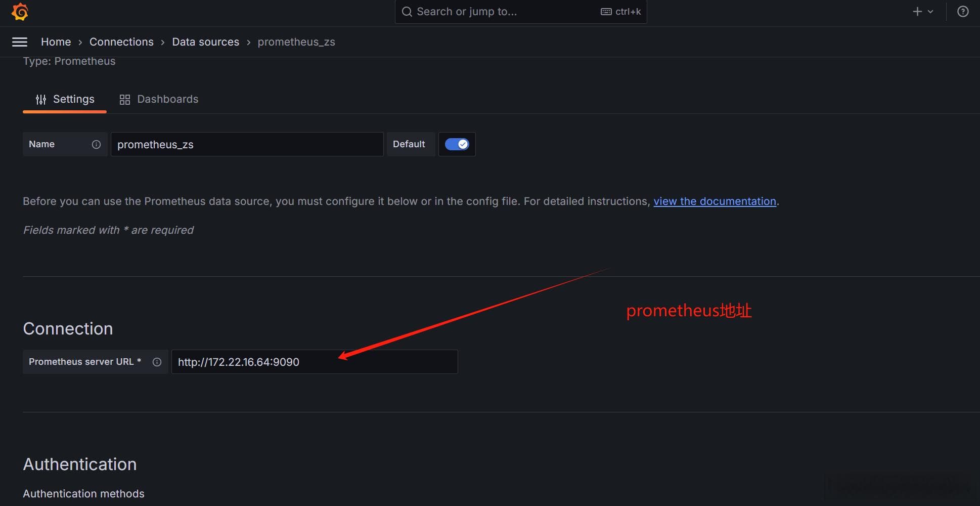Screen dimensions: 980x506
Task: Click the ctrl+k keyboard shortcut hint
Action: click(x=620, y=12)
